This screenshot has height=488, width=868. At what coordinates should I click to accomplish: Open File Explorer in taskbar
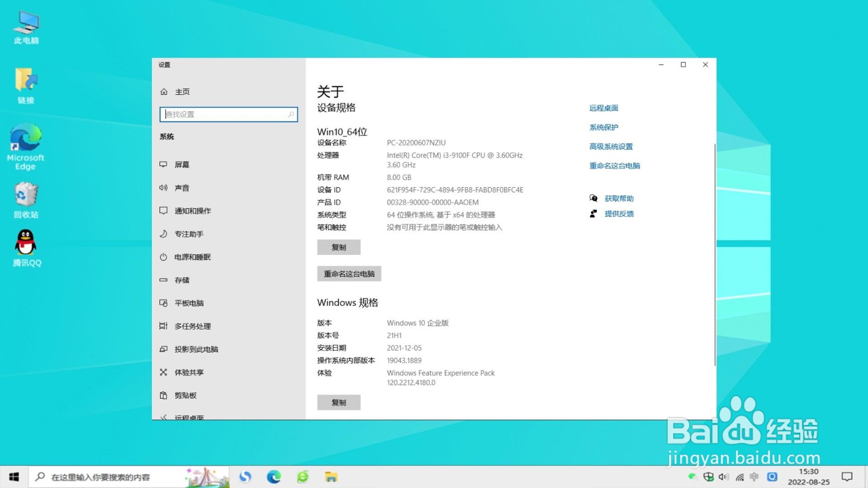pyautogui.click(x=331, y=477)
